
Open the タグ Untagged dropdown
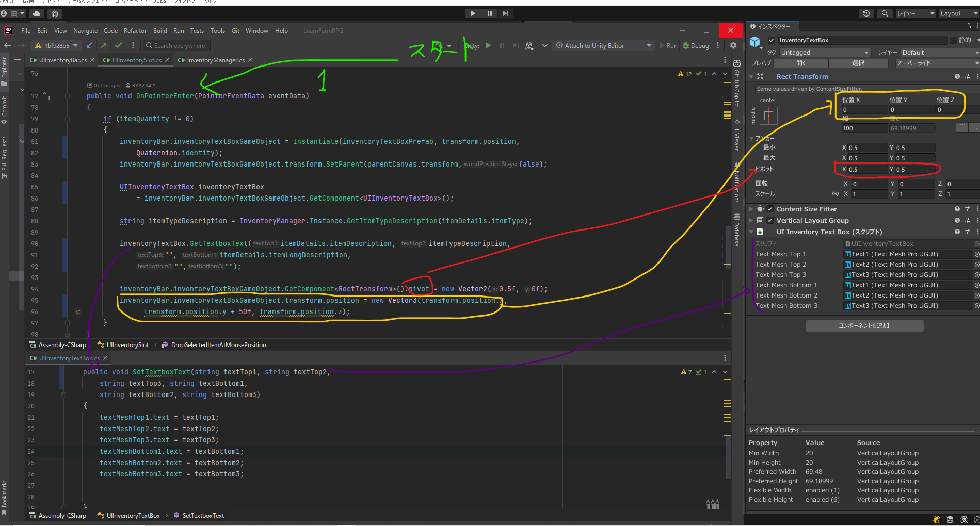pos(825,53)
